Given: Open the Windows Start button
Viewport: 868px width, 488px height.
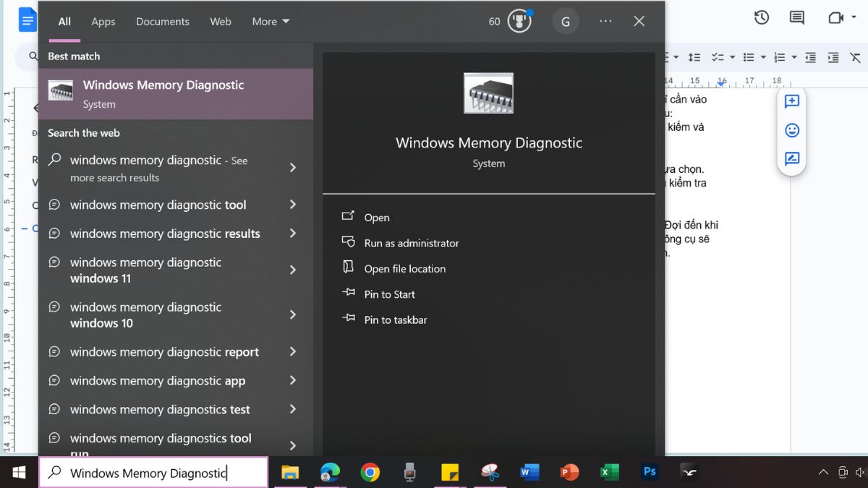Looking at the screenshot, I should click(x=19, y=473).
